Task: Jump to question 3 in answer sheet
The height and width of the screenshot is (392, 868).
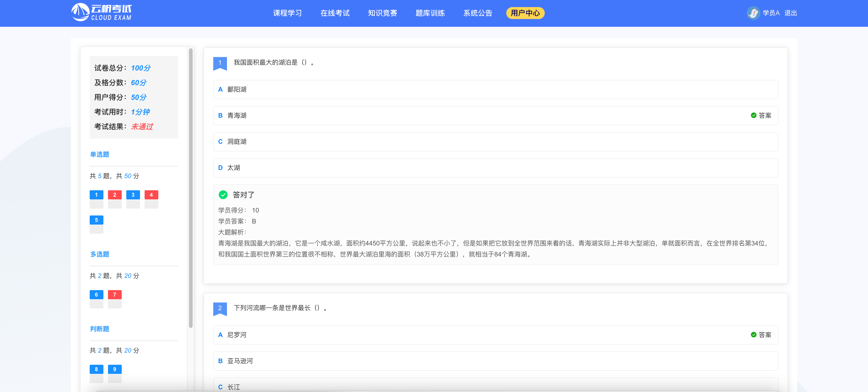Action: (x=133, y=195)
